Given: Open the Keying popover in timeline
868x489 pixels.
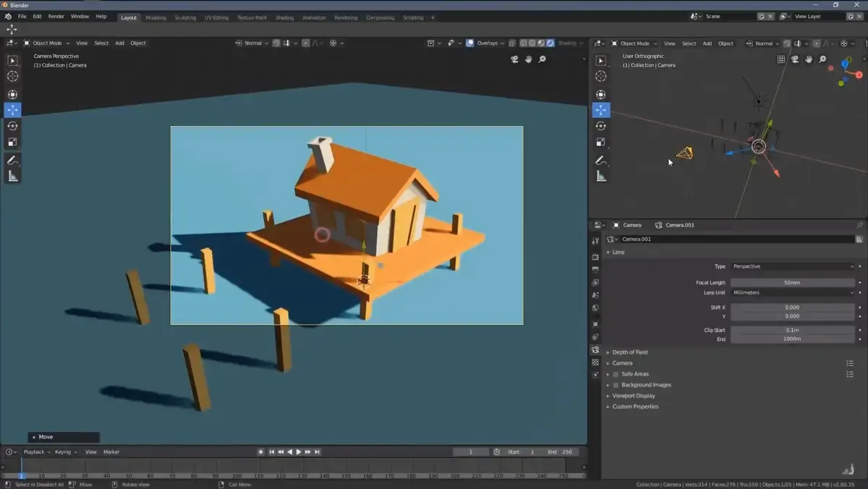Looking at the screenshot, I should (x=66, y=452).
